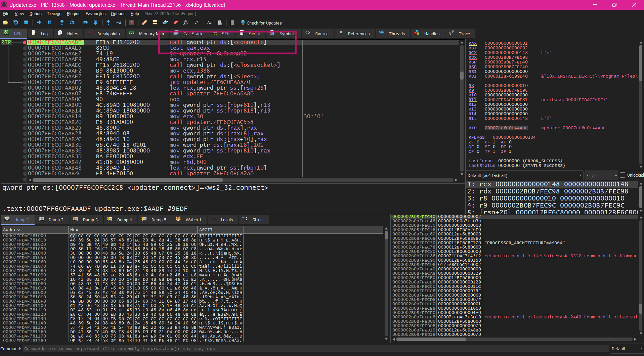
Task: Click the dump panel scroll-down arrow
Action: 386,339
